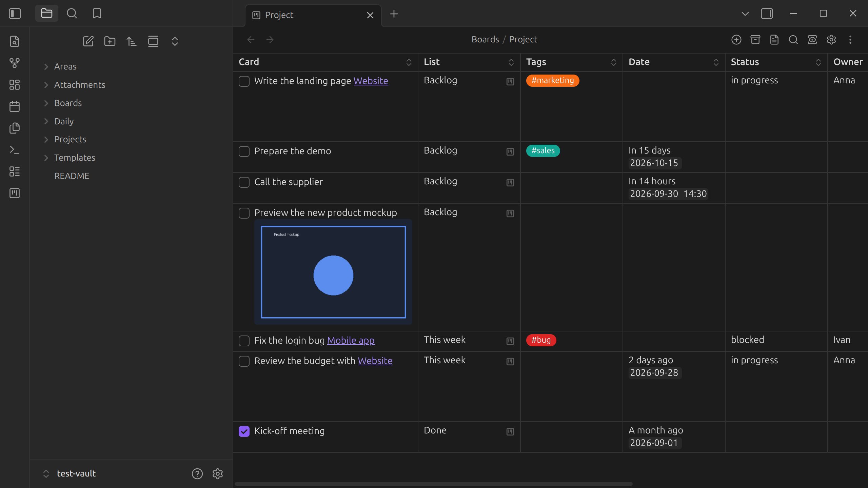The height and width of the screenshot is (488, 868).
Task: Check the 'Review the budget' checkbox
Action: pyautogui.click(x=244, y=361)
